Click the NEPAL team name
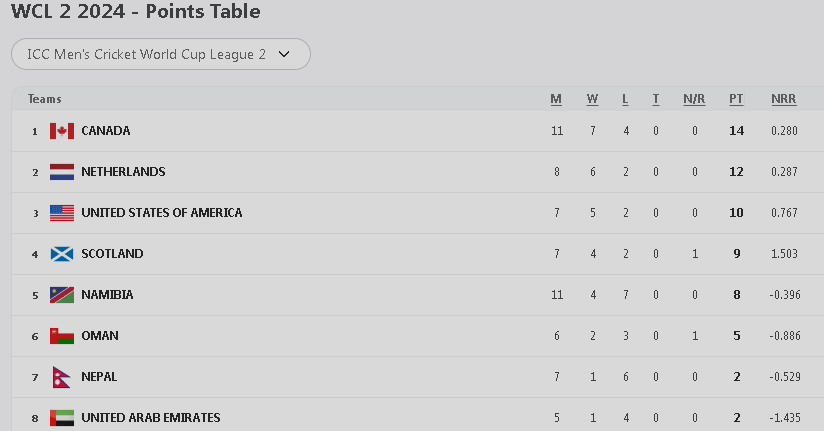Image resolution: width=824 pixels, height=431 pixels. pos(99,377)
